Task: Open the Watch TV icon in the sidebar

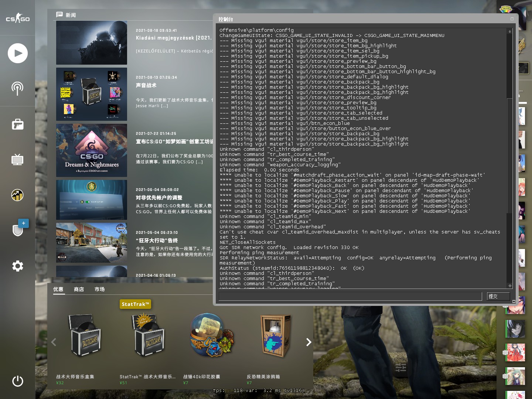Action: pyautogui.click(x=17, y=159)
